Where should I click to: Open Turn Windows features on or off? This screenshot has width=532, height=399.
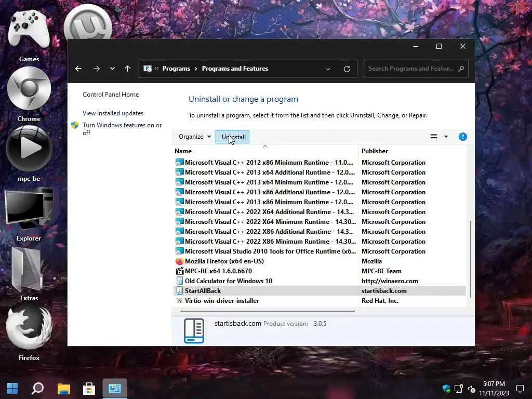point(122,129)
